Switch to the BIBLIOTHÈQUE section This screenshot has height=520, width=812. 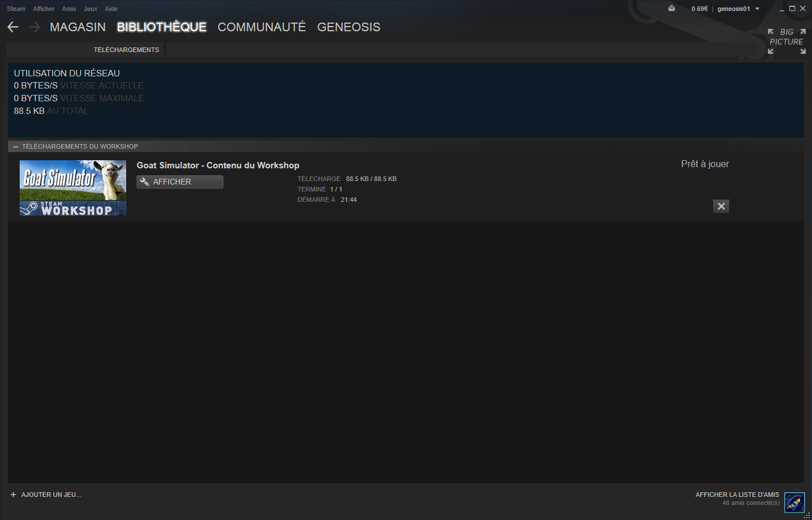[161, 27]
